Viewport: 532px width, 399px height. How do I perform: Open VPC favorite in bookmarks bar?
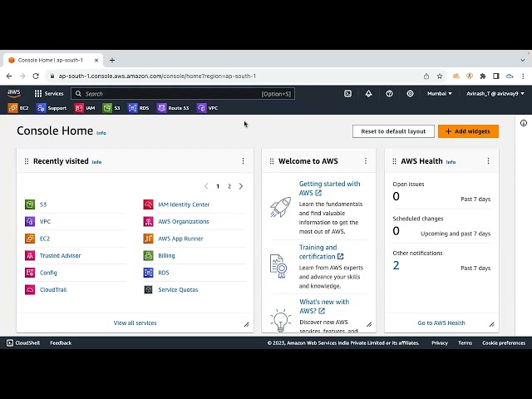pos(207,108)
